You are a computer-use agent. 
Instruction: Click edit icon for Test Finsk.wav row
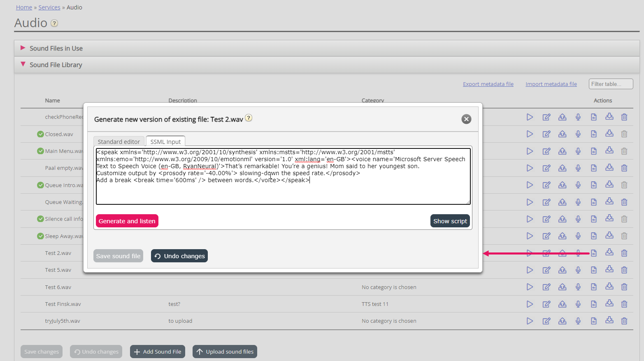point(546,304)
